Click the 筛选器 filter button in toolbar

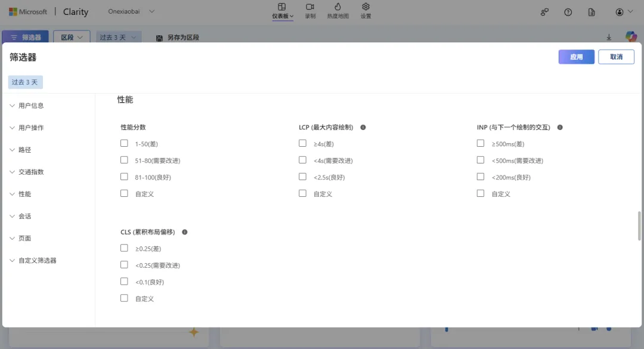point(26,37)
